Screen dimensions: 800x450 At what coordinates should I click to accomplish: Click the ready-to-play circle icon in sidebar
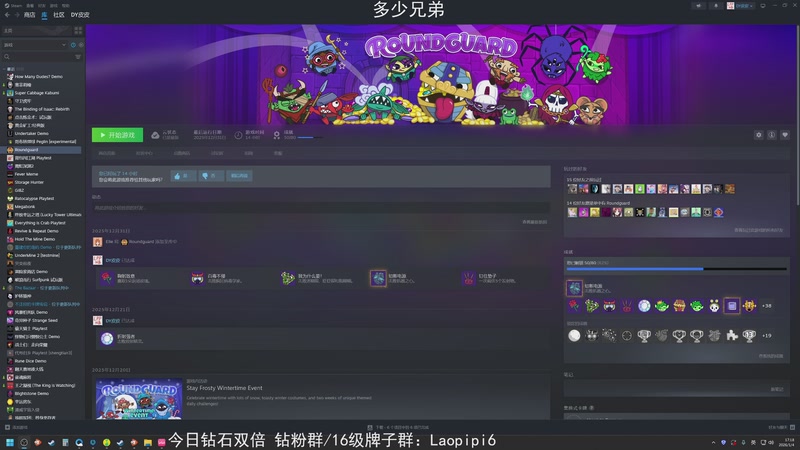click(81, 45)
